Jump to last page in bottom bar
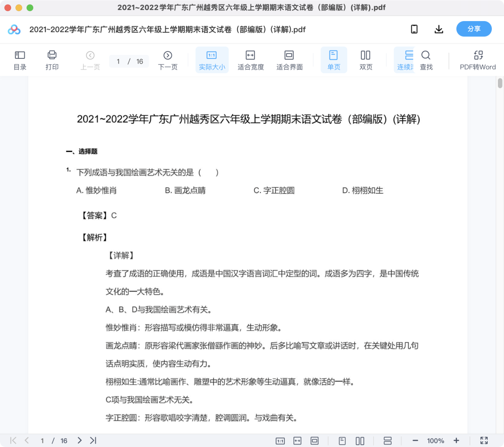The image size is (504, 447). 93,440
